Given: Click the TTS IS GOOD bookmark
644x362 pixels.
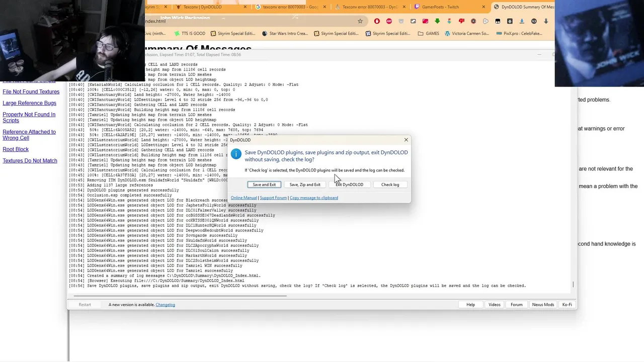Looking at the screenshot, I should click(x=190, y=34).
